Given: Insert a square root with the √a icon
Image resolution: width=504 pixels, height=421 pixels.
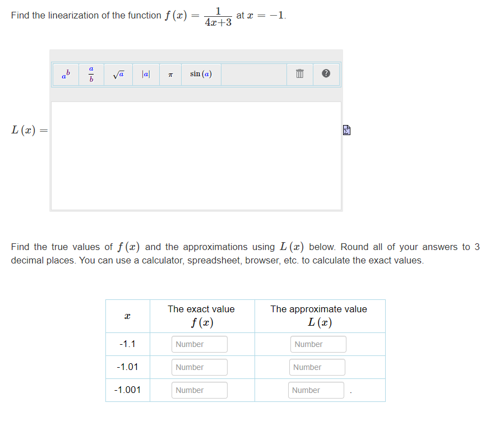Looking at the screenshot, I should coord(118,73).
